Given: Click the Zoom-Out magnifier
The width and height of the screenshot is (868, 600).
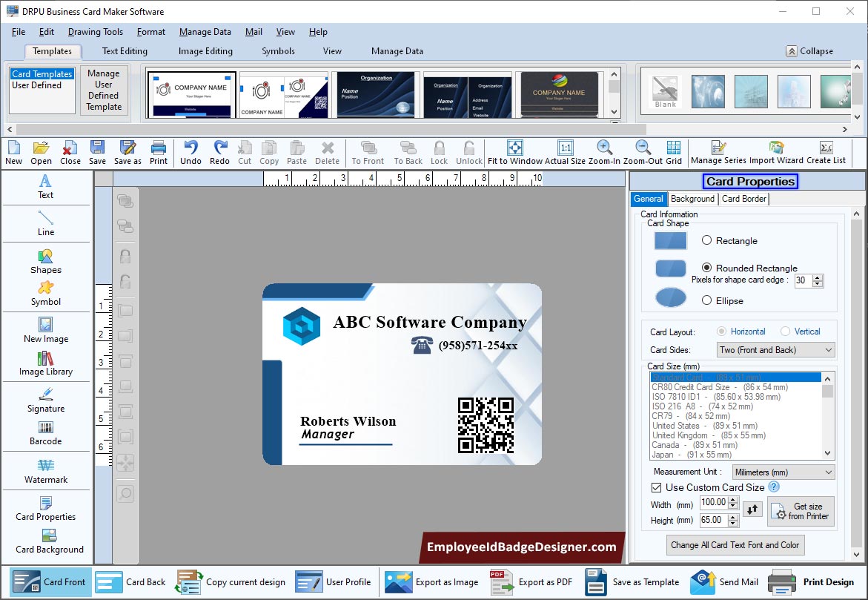Looking at the screenshot, I should (x=643, y=153).
